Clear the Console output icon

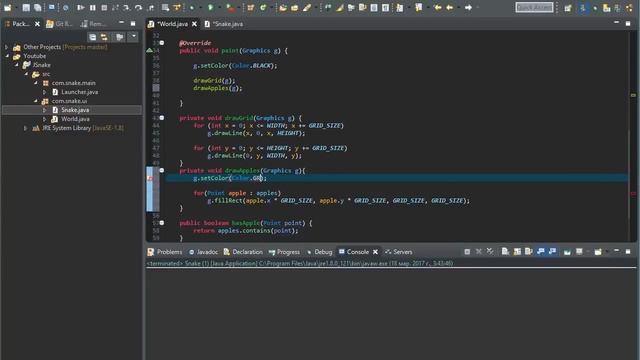coord(505,251)
